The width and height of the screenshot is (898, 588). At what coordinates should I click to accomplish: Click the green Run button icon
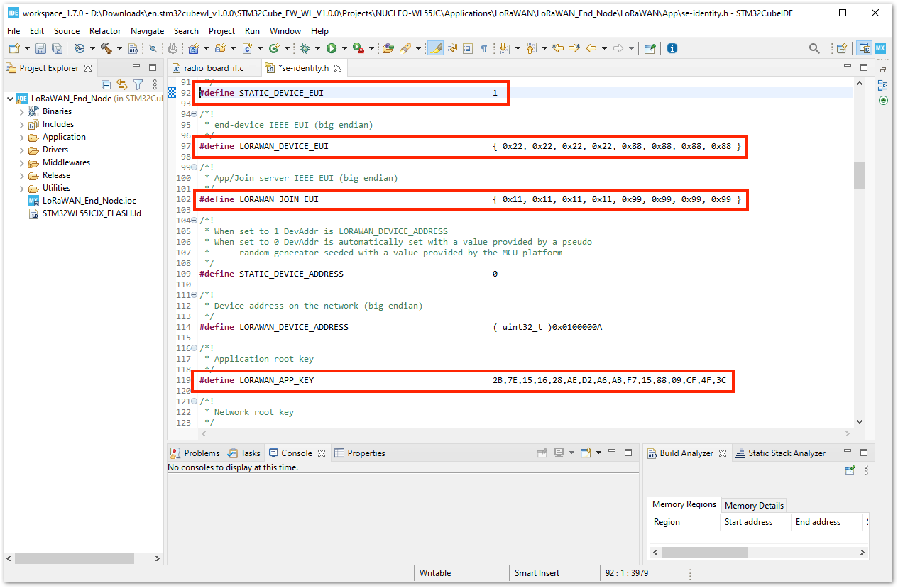tap(331, 48)
